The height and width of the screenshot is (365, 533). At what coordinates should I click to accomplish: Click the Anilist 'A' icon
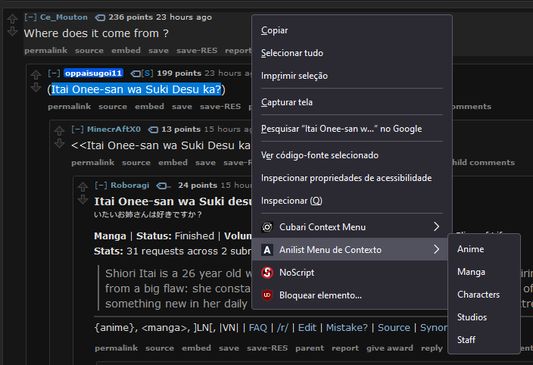coord(267,250)
